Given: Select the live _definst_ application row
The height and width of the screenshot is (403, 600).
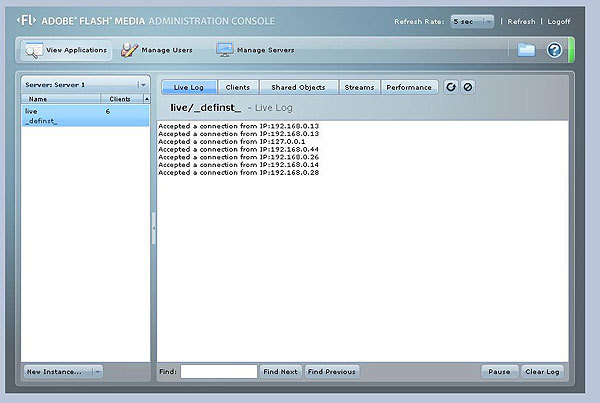Looking at the screenshot, I should point(85,116).
